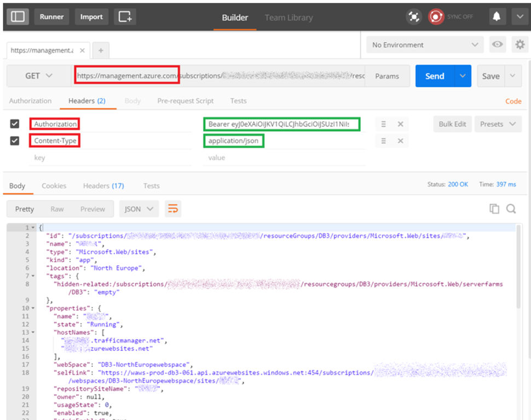Open the JSON format dropdown
The width and height of the screenshot is (531, 420).
click(x=139, y=209)
